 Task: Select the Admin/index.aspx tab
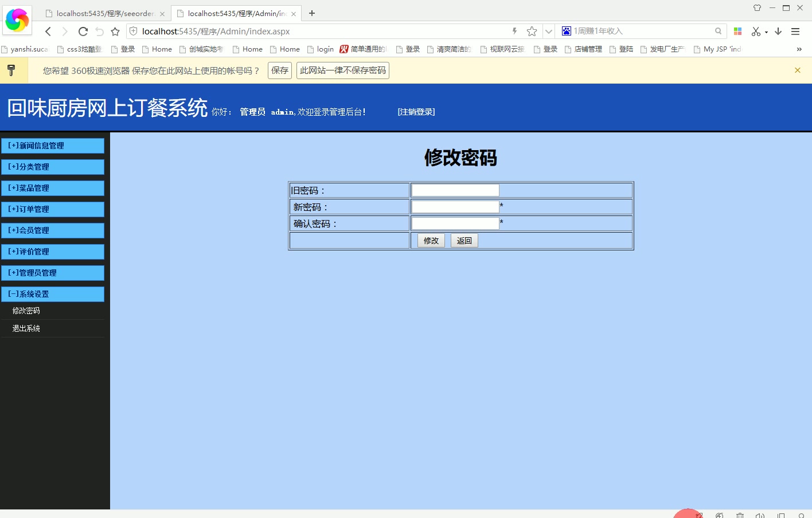(236, 13)
